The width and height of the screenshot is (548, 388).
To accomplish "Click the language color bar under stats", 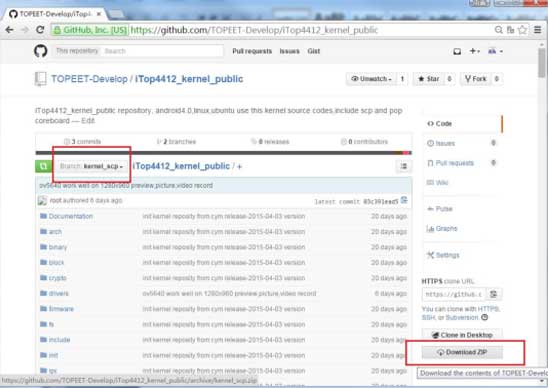I will pyautogui.click(x=223, y=153).
